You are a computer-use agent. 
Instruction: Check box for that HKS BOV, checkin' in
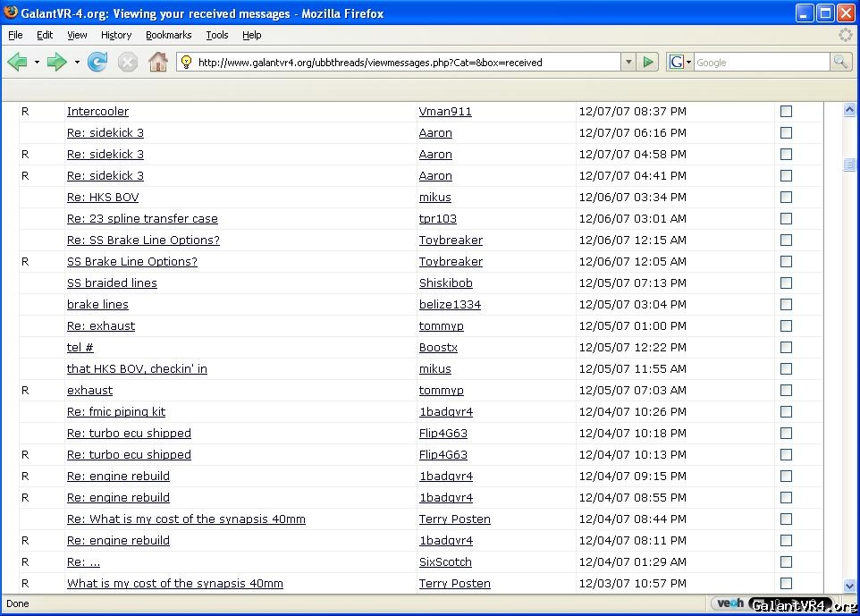coord(786,368)
